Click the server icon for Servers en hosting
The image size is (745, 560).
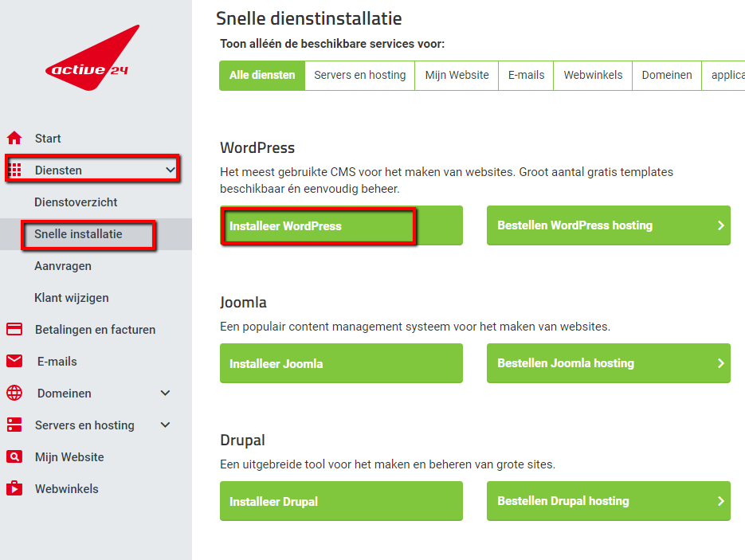click(x=14, y=425)
